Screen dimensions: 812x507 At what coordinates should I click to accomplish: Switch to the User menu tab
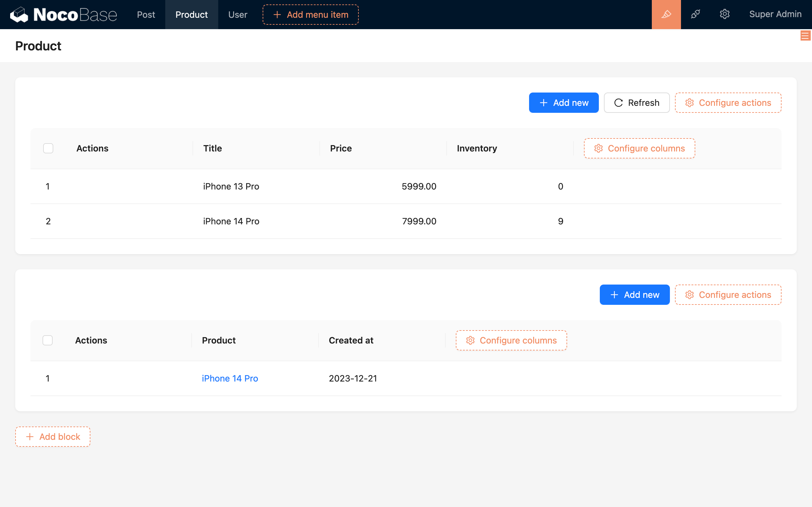238,15
